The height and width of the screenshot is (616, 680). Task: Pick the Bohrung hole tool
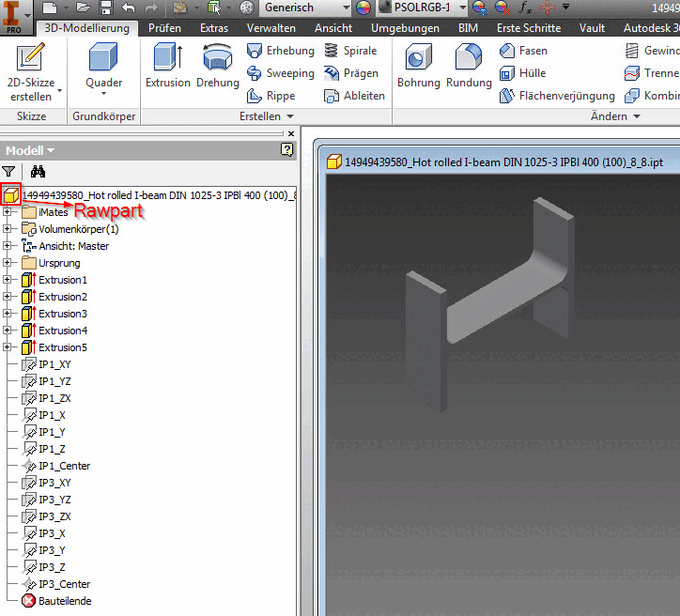[419, 66]
